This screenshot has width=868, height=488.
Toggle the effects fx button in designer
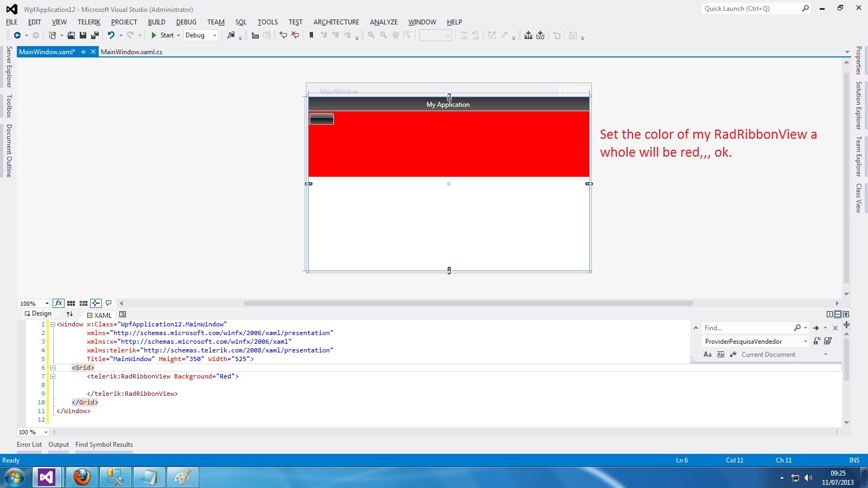point(59,303)
